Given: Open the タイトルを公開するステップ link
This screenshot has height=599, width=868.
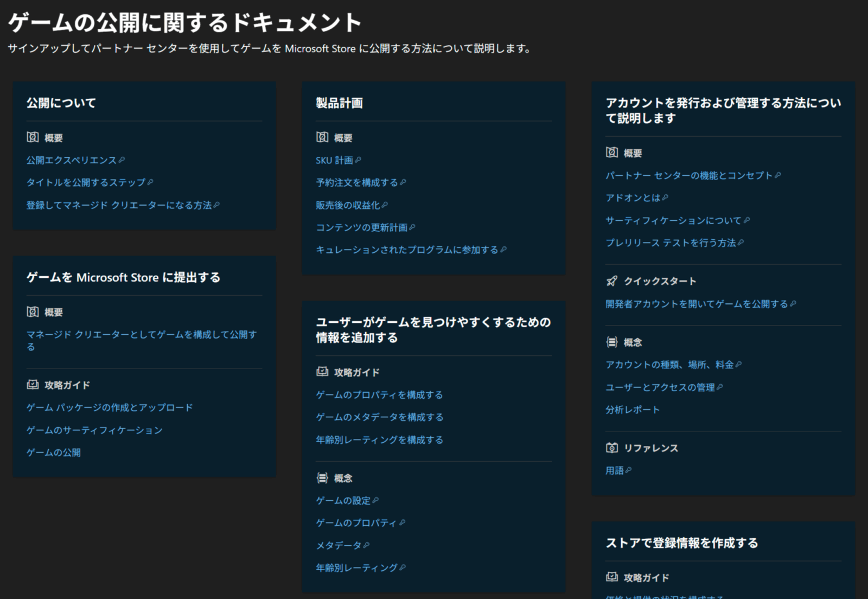Looking at the screenshot, I should coord(86,182).
